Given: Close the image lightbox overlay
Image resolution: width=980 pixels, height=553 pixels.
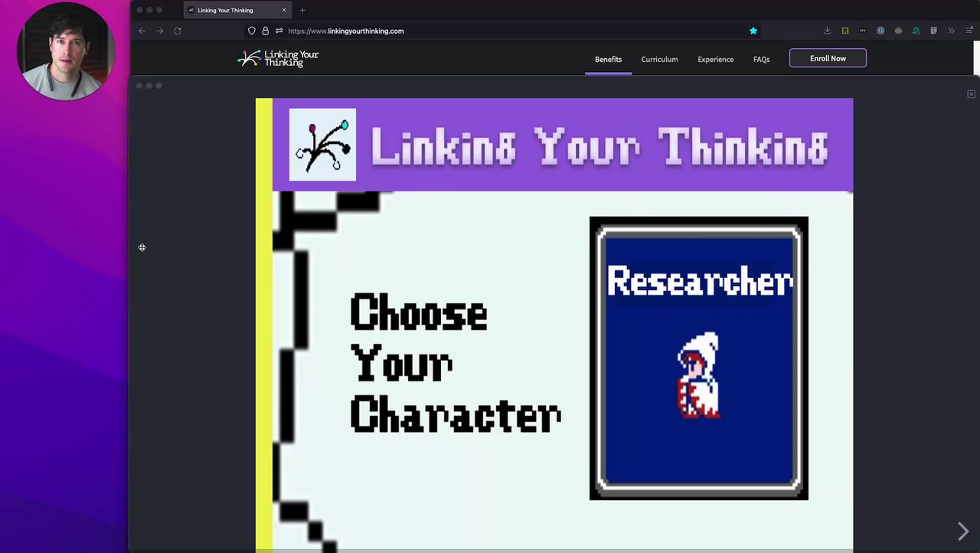Looking at the screenshot, I should pos(971,93).
